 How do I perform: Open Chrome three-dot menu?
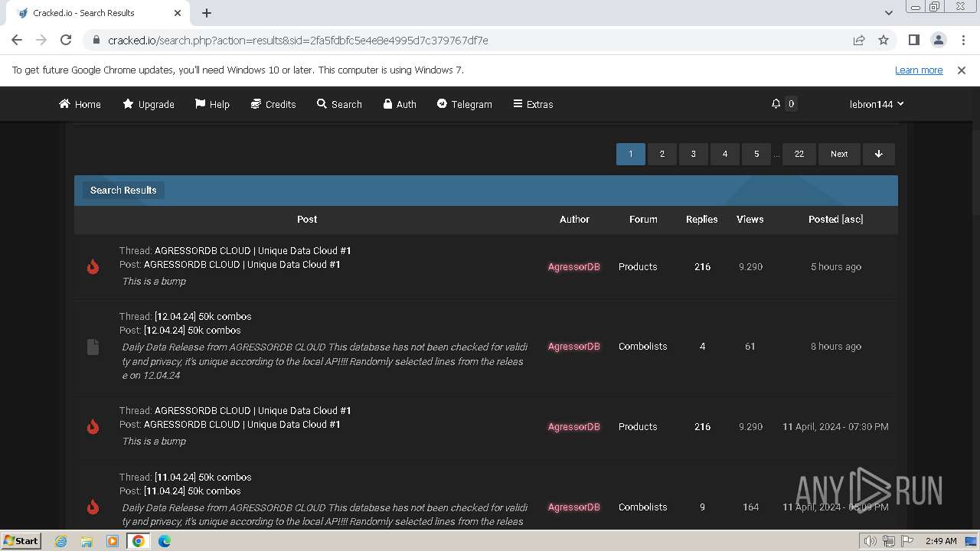962,40
